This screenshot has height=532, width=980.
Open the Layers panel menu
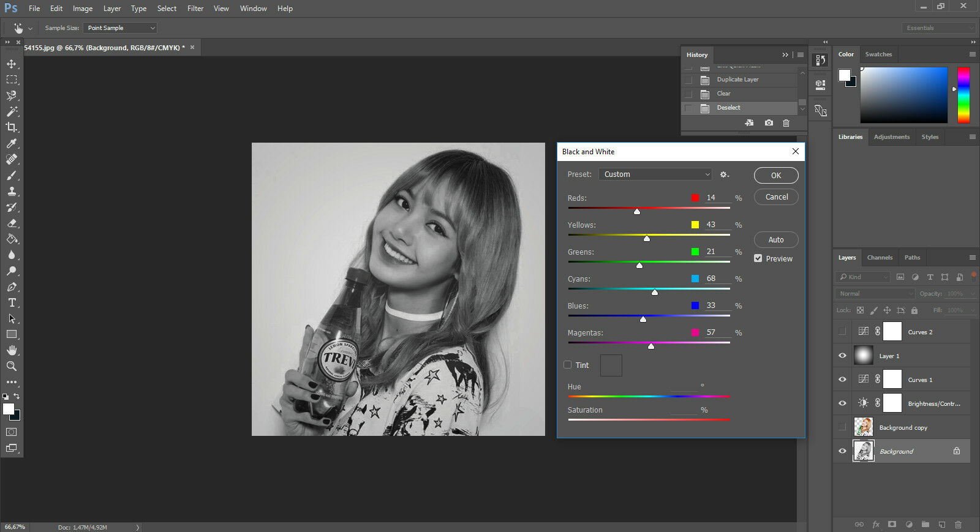tap(972, 258)
